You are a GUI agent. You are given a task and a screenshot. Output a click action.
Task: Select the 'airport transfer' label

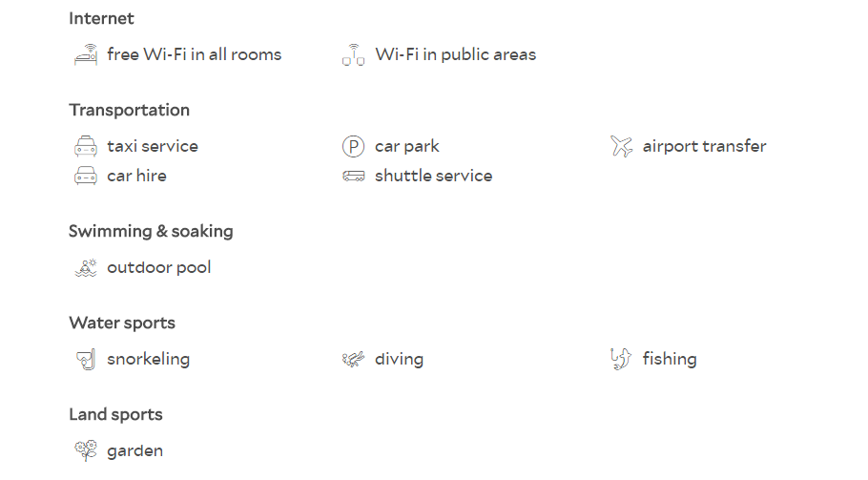pyautogui.click(x=704, y=146)
